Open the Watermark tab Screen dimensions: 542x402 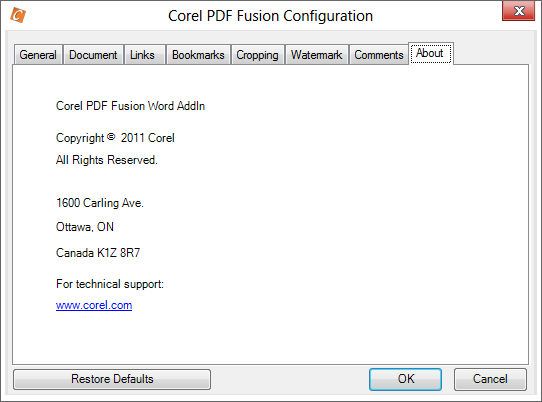317,55
